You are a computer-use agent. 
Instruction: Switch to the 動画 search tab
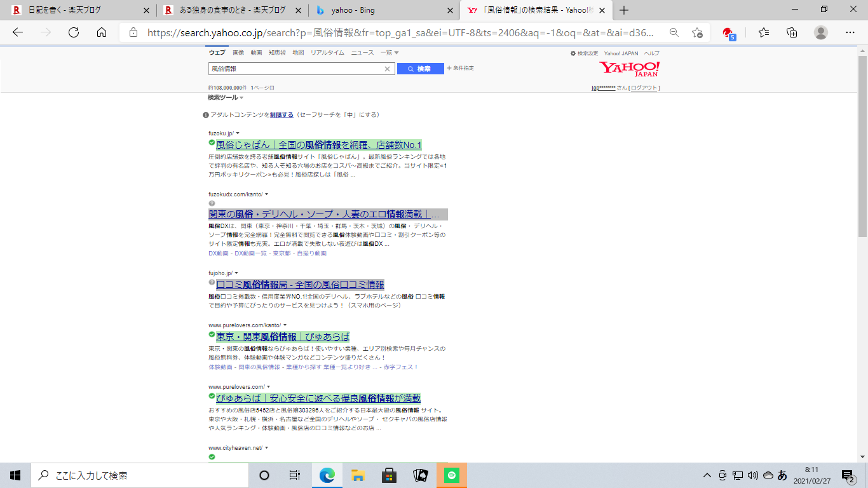tap(256, 53)
